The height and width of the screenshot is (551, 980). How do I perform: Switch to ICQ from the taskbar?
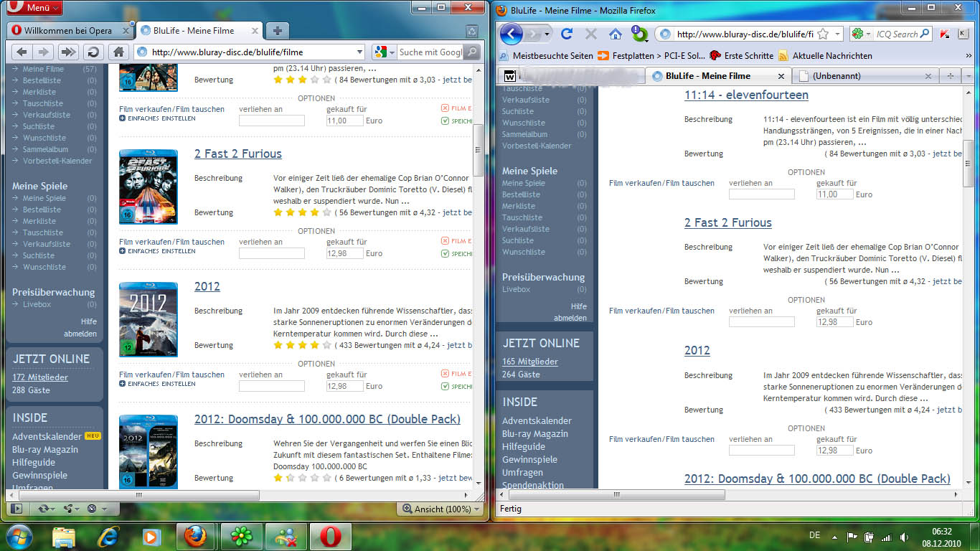241,536
